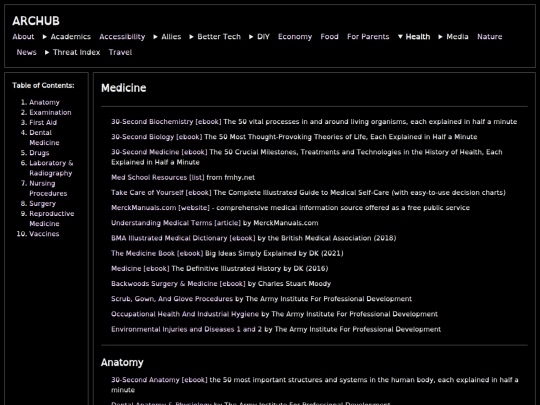The width and height of the screenshot is (540, 405).
Task: Open the Nature nav item
Action: point(490,37)
